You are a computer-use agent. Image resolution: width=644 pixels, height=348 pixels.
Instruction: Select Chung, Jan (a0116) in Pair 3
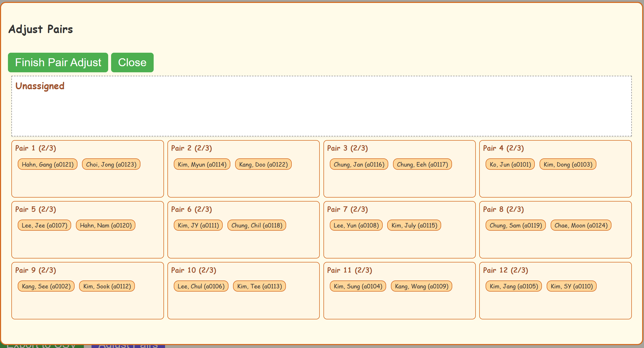pos(359,164)
